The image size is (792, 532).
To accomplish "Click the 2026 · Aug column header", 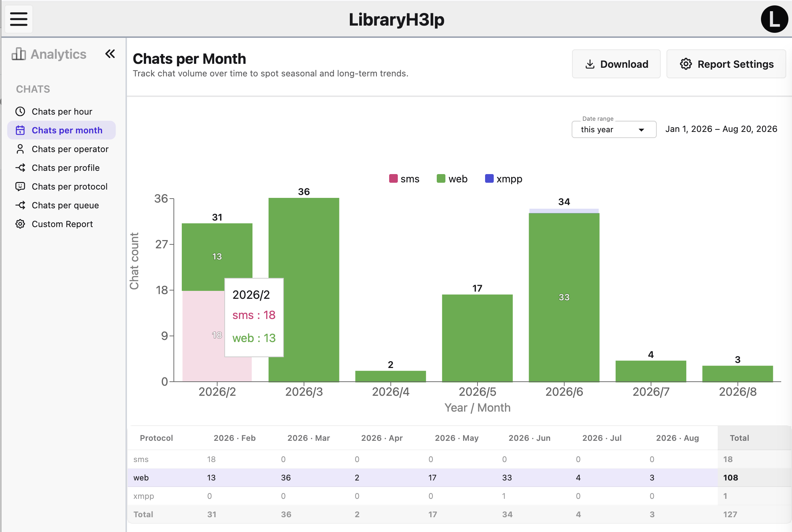I will (677, 438).
